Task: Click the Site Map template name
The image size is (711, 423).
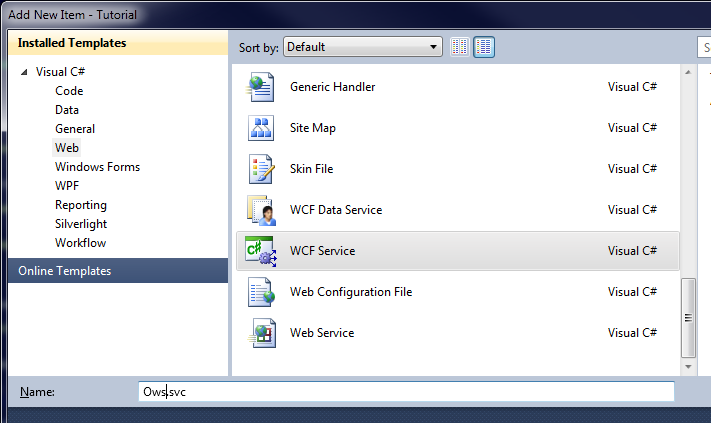Action: 312,128
